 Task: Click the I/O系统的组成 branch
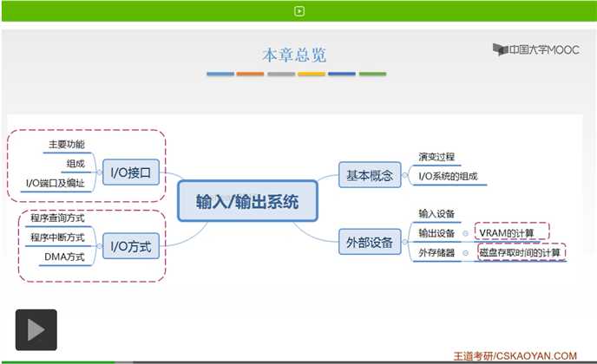click(x=448, y=176)
